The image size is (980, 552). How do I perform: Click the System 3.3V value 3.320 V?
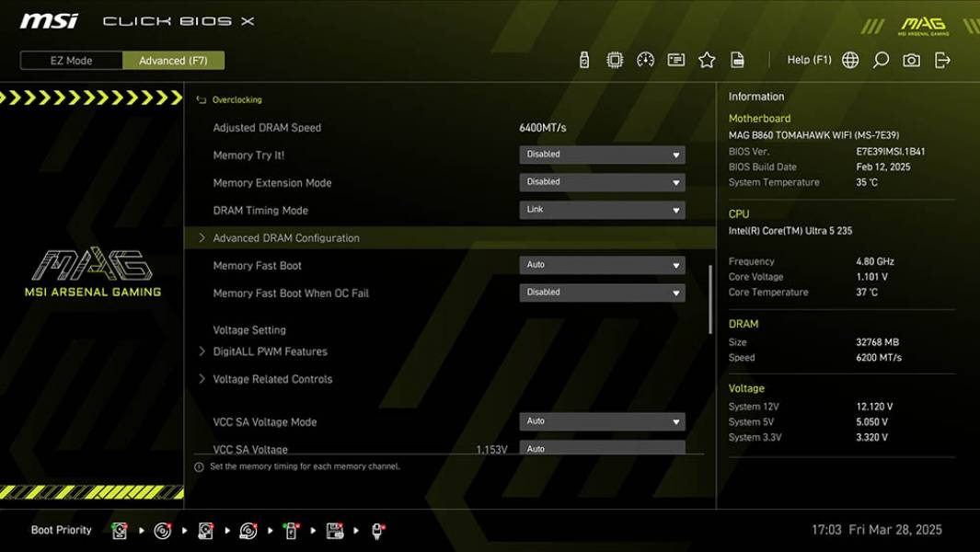pyautogui.click(x=871, y=438)
